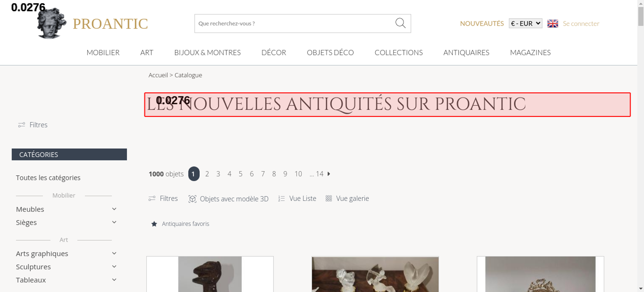The height and width of the screenshot is (292, 644).
Task: Expand the Tableaux category
Action: 114,280
